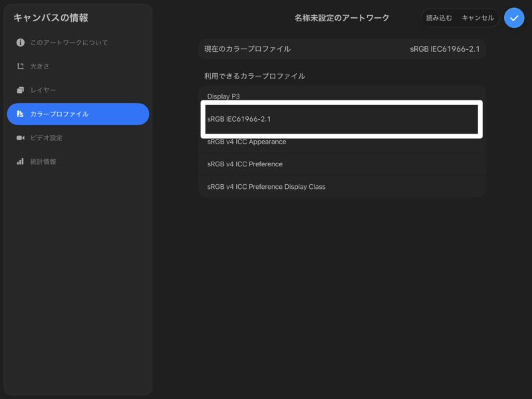Show the 統計情報 section
The image size is (532, 399).
(x=78, y=162)
